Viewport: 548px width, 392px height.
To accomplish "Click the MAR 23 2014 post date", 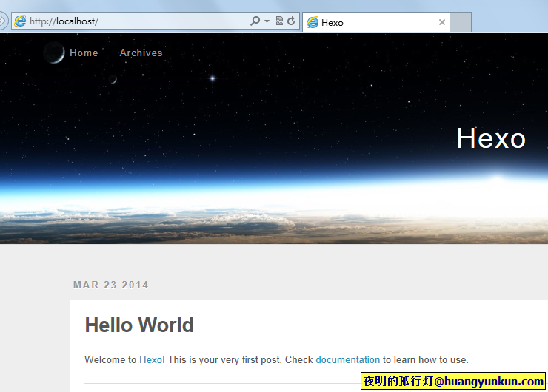I will [111, 285].
